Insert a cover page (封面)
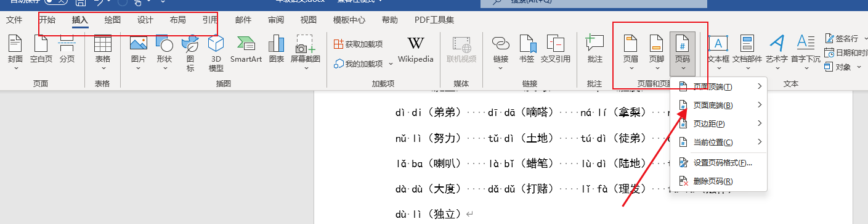 pyautogui.click(x=15, y=52)
